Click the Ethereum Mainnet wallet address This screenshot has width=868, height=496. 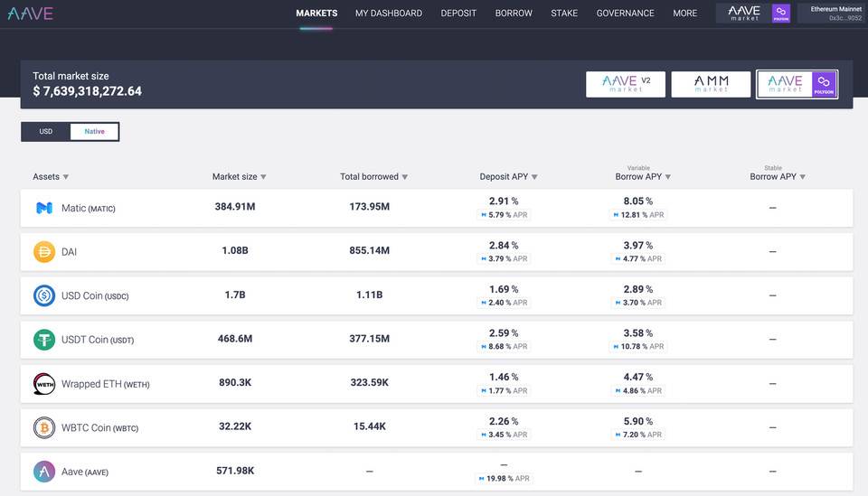click(x=845, y=18)
